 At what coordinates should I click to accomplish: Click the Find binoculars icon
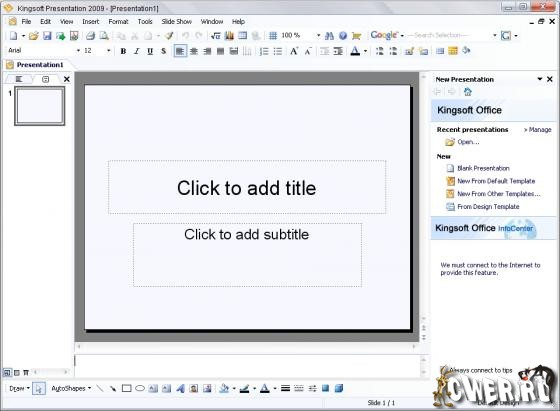(329, 36)
